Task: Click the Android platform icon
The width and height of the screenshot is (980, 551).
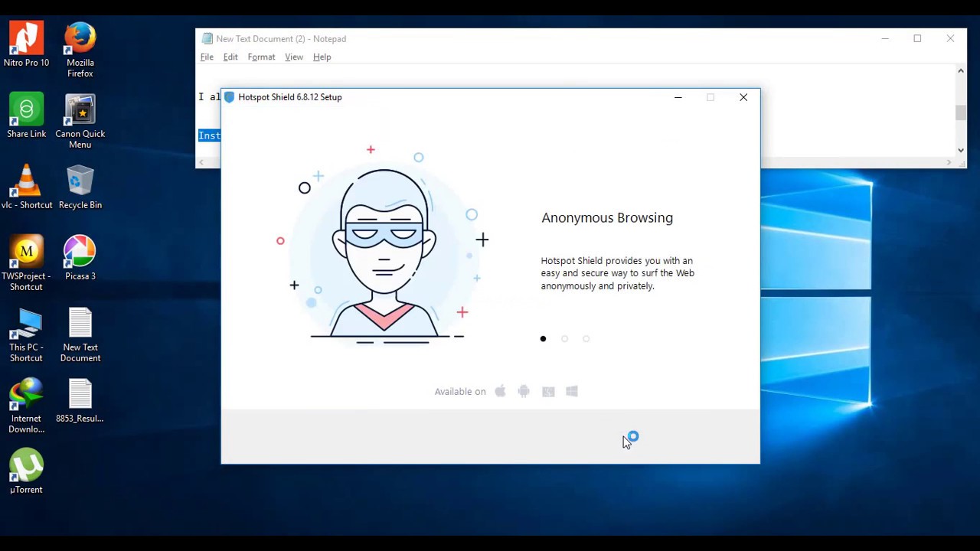Action: pos(524,391)
